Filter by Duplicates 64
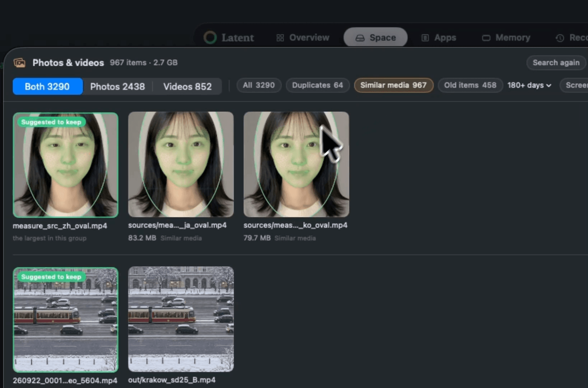The image size is (588, 388). (318, 86)
